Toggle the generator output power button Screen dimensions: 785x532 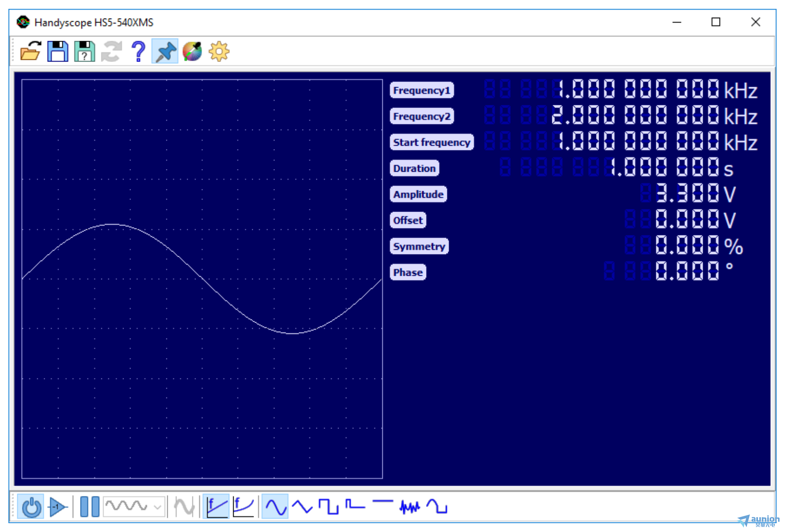pos(31,507)
